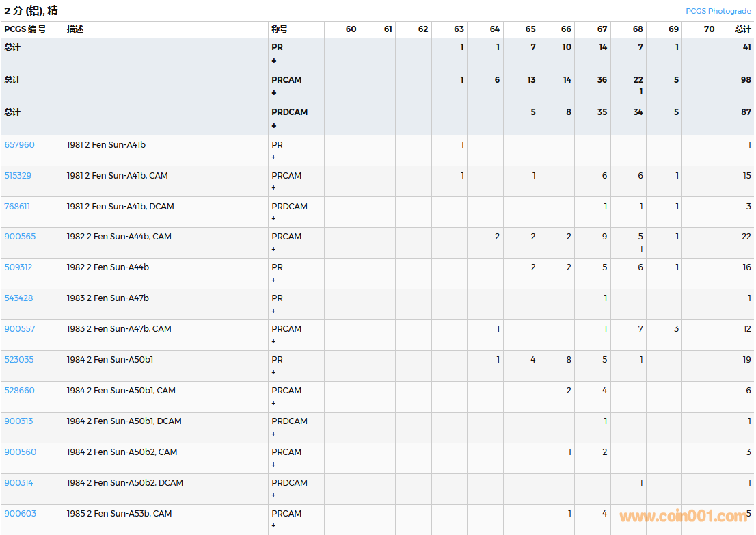Open PCGS number 900565 entry
The width and height of the screenshot is (756, 535).
20,237
